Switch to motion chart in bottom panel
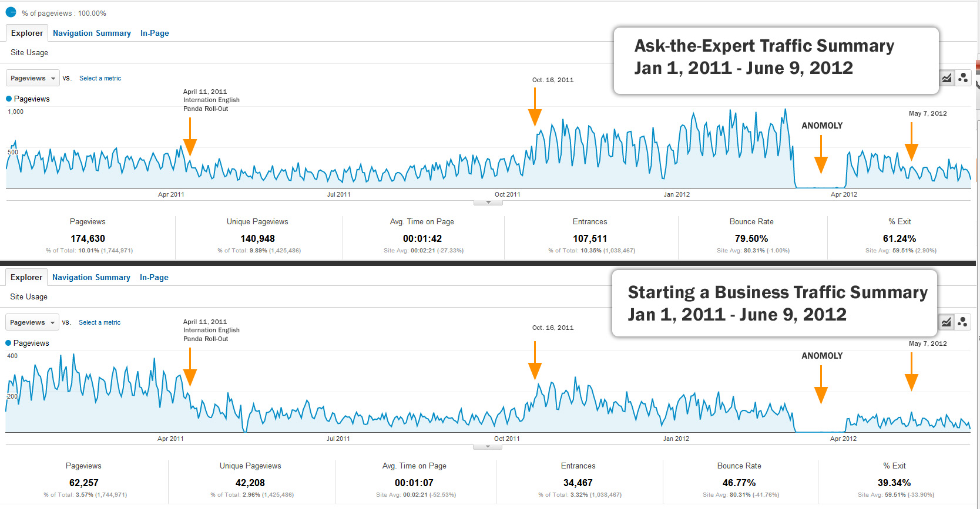980x509 pixels. pos(962,322)
